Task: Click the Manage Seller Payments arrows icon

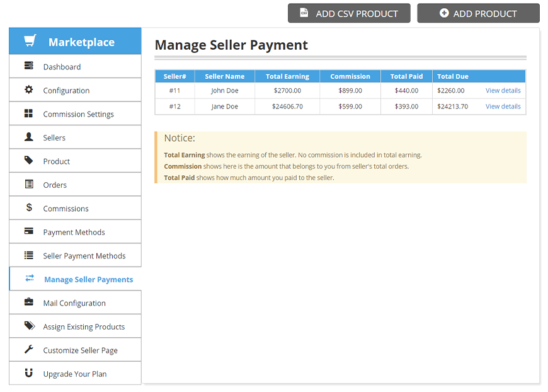Action: coord(30,278)
